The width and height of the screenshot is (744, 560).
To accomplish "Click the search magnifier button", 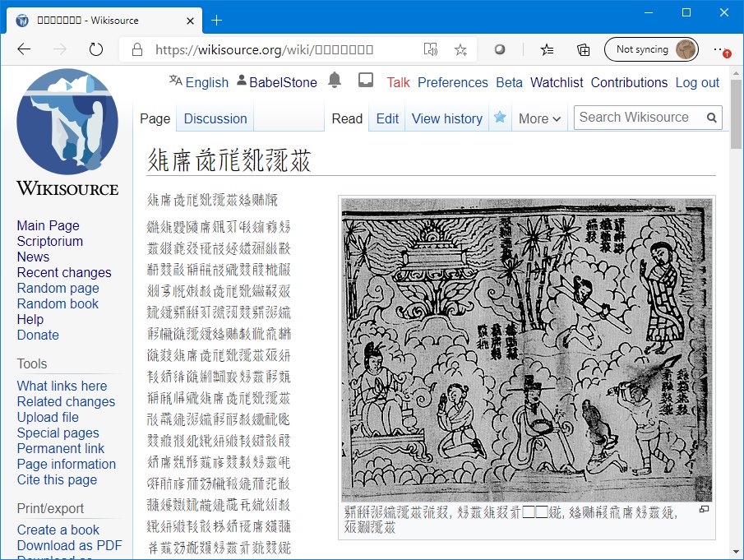I will click(711, 118).
